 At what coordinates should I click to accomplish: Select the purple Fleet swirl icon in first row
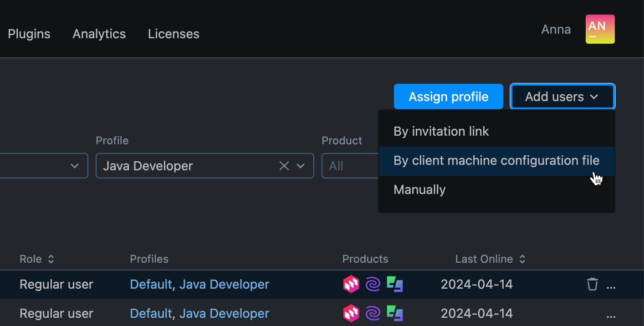tap(373, 284)
